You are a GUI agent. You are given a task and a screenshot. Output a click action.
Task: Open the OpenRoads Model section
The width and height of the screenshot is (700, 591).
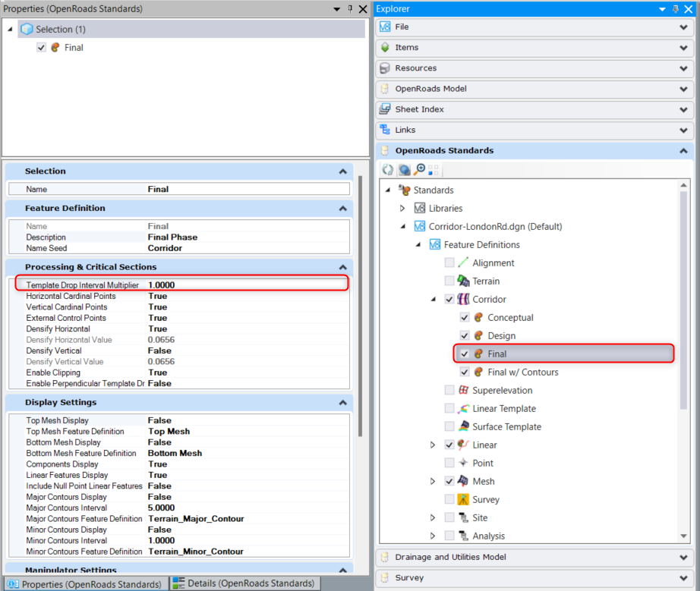(534, 89)
